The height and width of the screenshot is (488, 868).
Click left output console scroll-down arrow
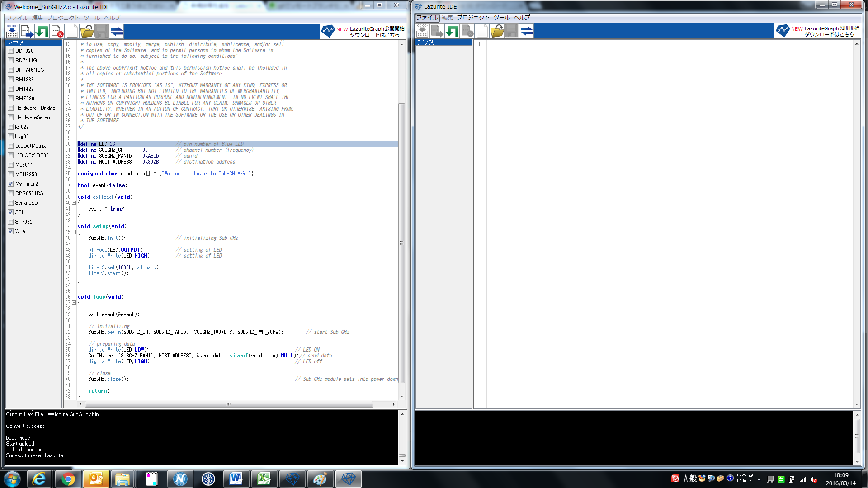402,461
